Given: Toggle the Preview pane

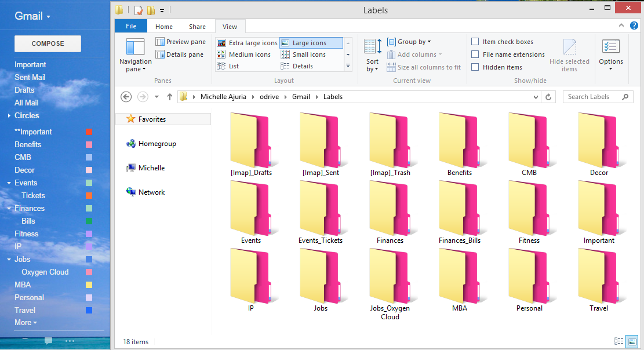Looking at the screenshot, I should pos(181,42).
